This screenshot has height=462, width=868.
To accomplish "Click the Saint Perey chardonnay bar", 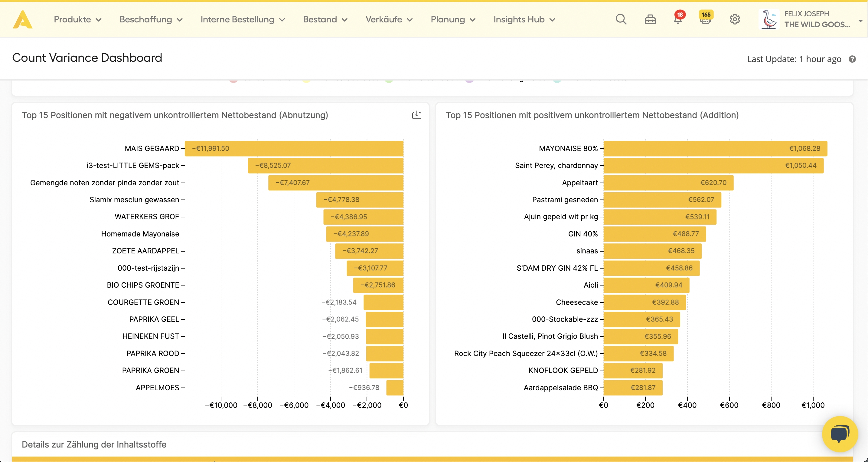I will coord(713,166).
